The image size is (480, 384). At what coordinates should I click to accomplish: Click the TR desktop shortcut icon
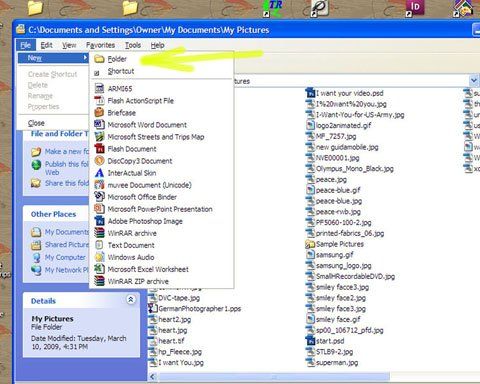coord(273,8)
